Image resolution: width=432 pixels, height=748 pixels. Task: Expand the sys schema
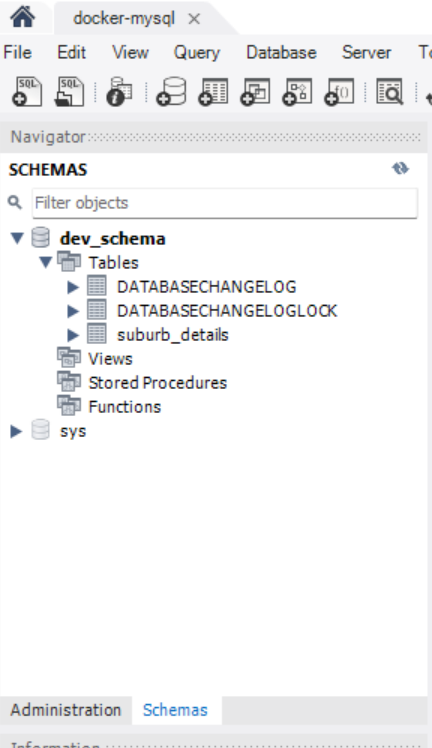[16, 431]
